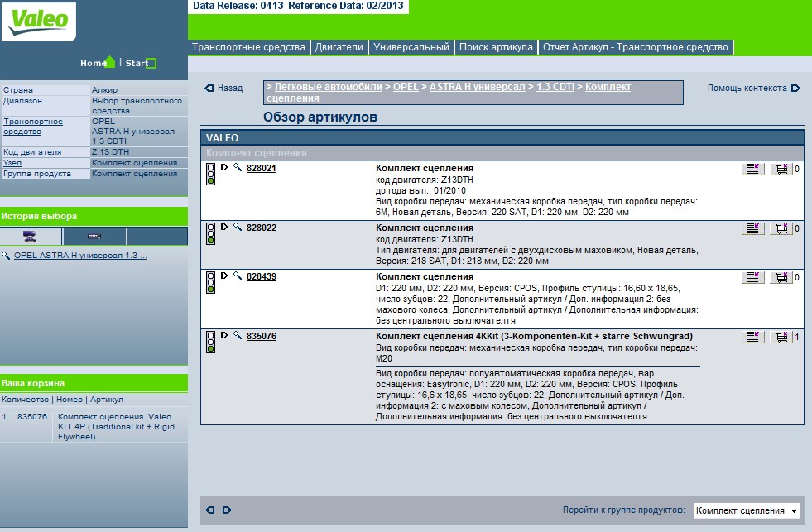Click availability traffic light for 828439
Viewport: 812px width, 532px height.
tap(211, 282)
